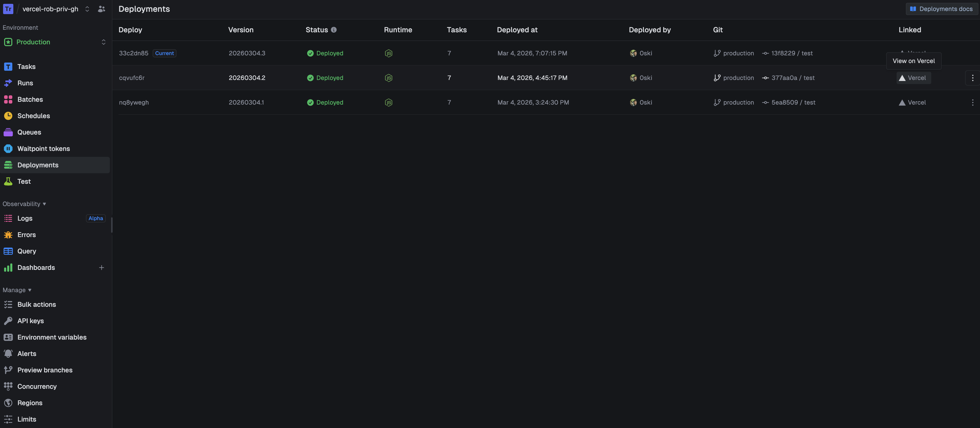The image size is (980, 428).
Task: Click View on Vercel button
Action: 913,61
